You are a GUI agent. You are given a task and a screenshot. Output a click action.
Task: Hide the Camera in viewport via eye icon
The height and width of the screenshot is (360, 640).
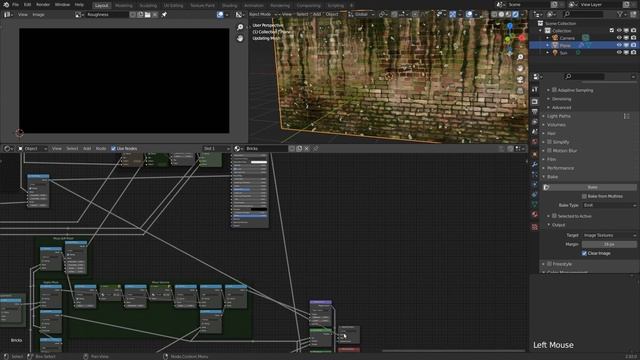point(619,38)
